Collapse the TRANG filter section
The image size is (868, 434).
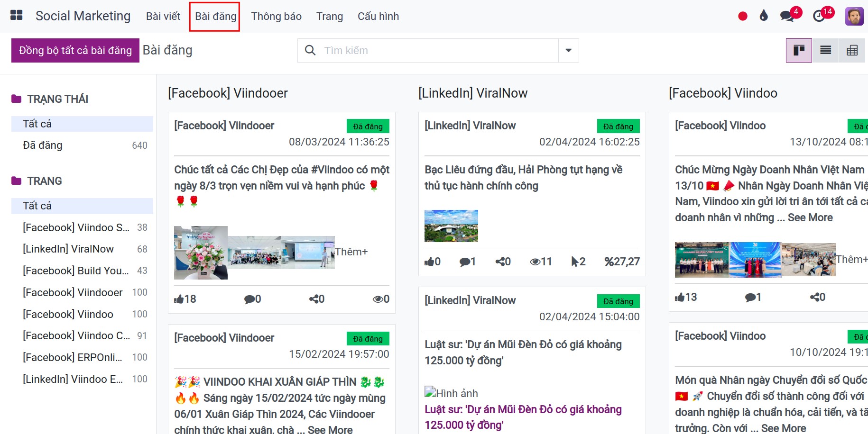click(x=44, y=181)
